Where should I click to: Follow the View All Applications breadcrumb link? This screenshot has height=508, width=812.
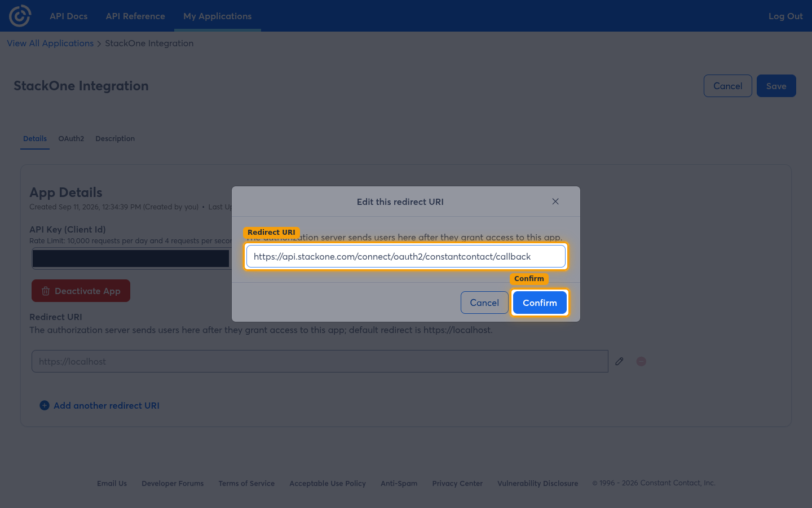pos(50,43)
